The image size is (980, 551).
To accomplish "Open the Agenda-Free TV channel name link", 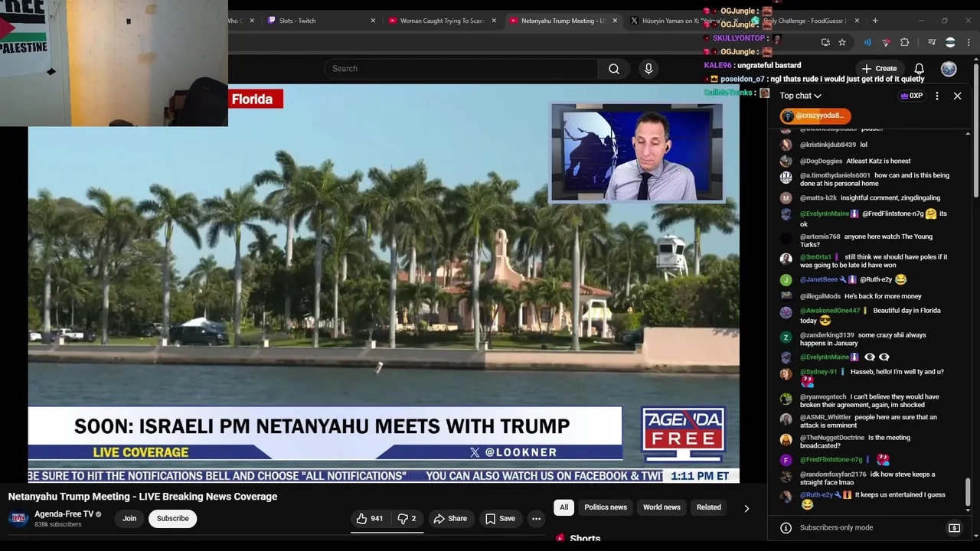I will [x=64, y=514].
